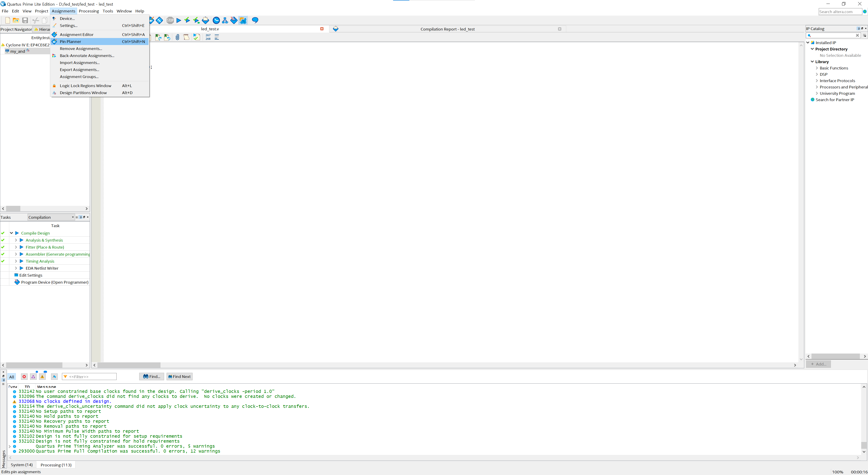Toggle error messages filter button
Image resolution: width=868 pixels, height=475 pixels.
pyautogui.click(x=24, y=377)
